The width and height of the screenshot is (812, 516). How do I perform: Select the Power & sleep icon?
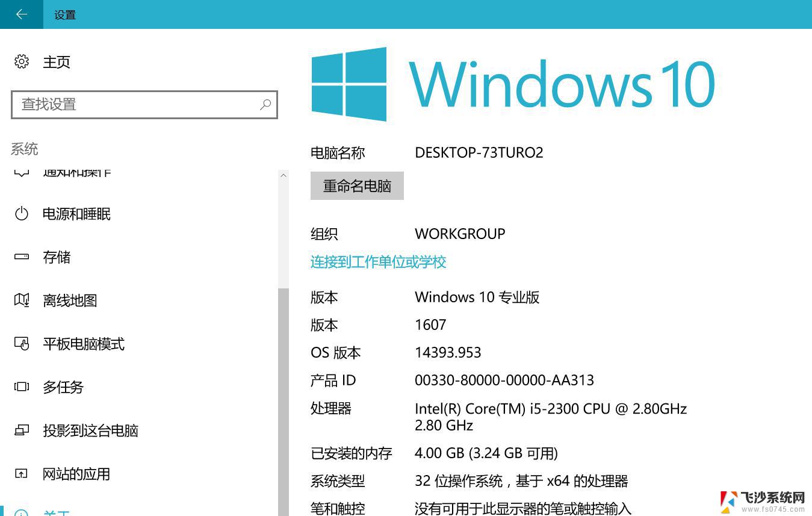22,214
